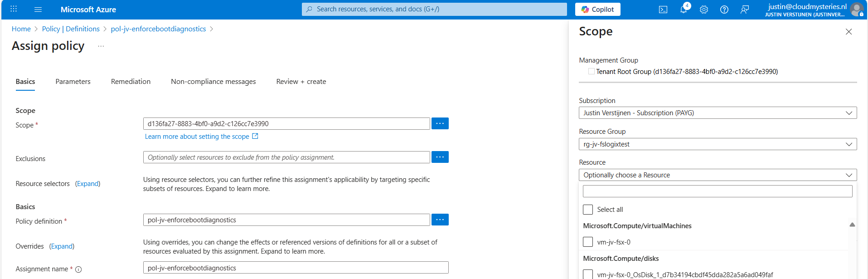This screenshot has height=279, width=868.
Task: Switch to the Parameters tab
Action: point(73,82)
